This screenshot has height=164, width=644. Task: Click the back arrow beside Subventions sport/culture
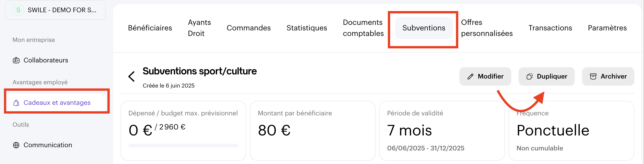(x=131, y=76)
